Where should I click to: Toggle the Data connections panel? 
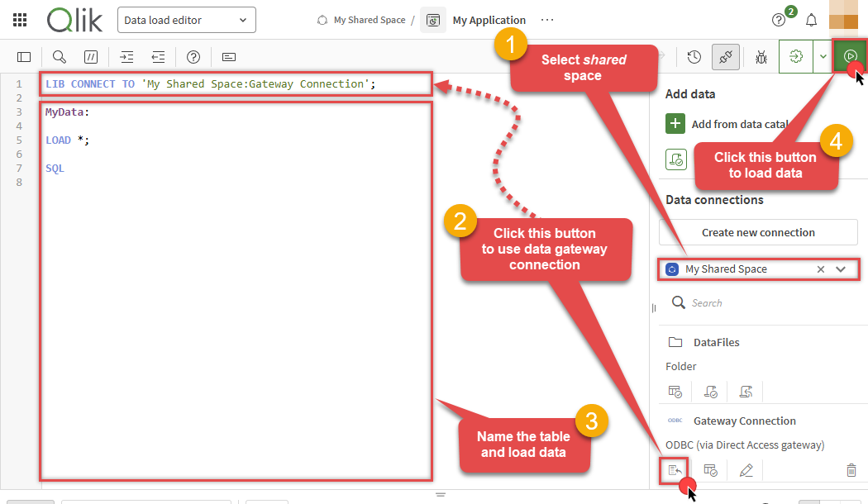725,57
